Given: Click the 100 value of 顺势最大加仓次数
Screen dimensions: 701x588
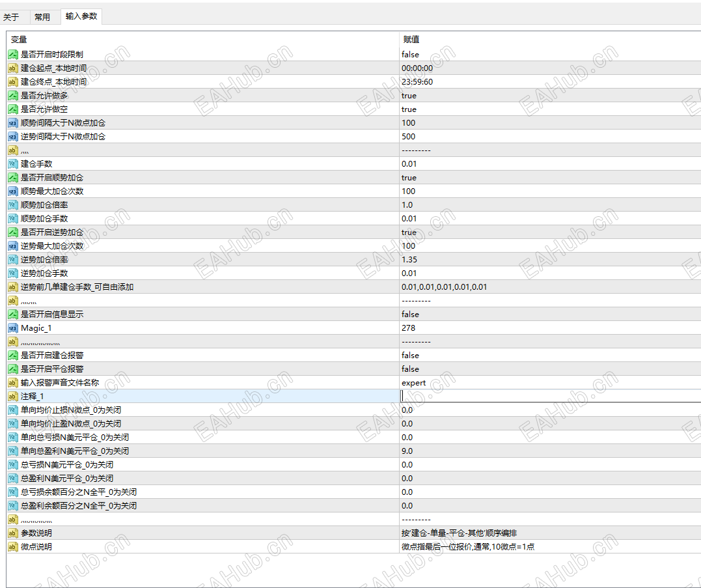Looking at the screenshot, I should click(x=408, y=191).
